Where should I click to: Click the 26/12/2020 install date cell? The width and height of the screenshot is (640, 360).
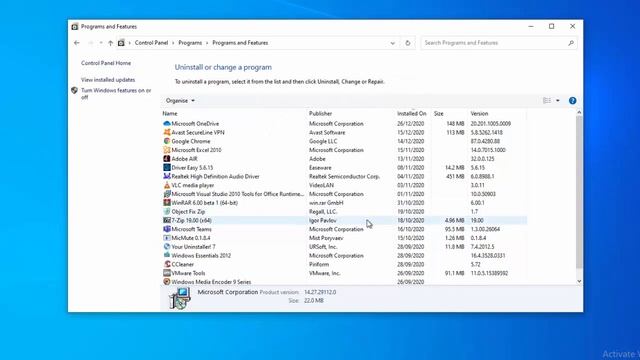tap(410, 123)
